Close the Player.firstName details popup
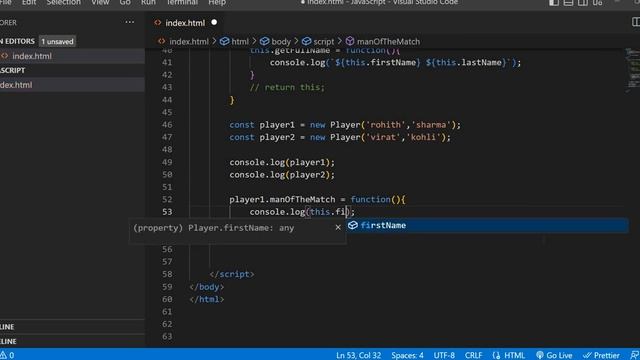The image size is (640, 360). (338, 227)
